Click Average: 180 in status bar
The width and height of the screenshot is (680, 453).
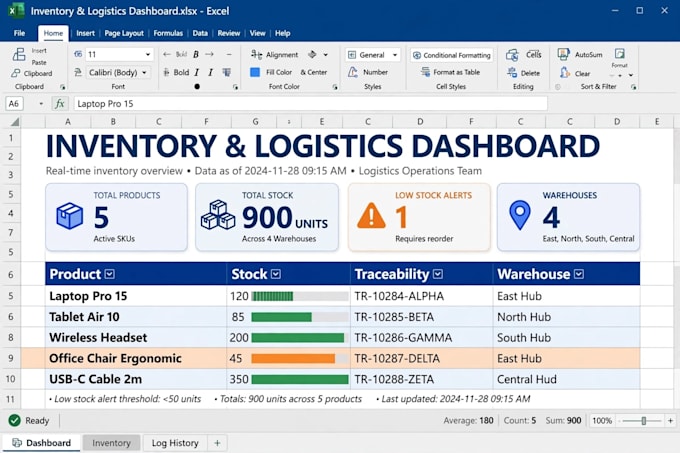468,420
